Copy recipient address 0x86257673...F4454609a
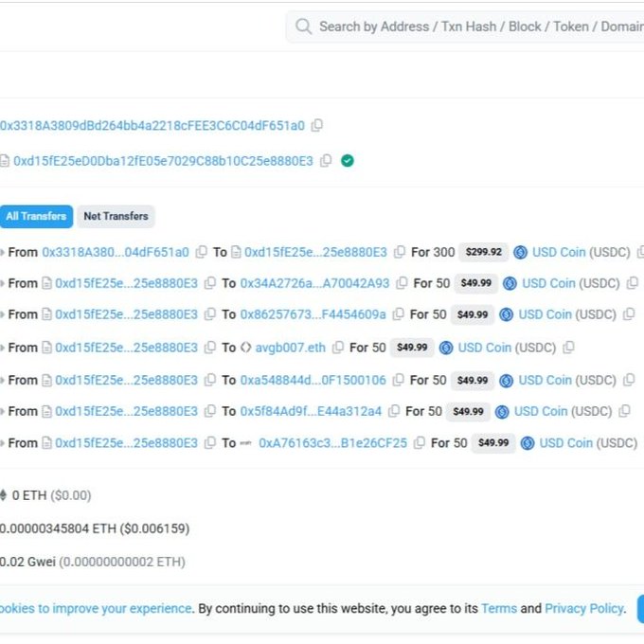644x644 pixels. point(398,314)
